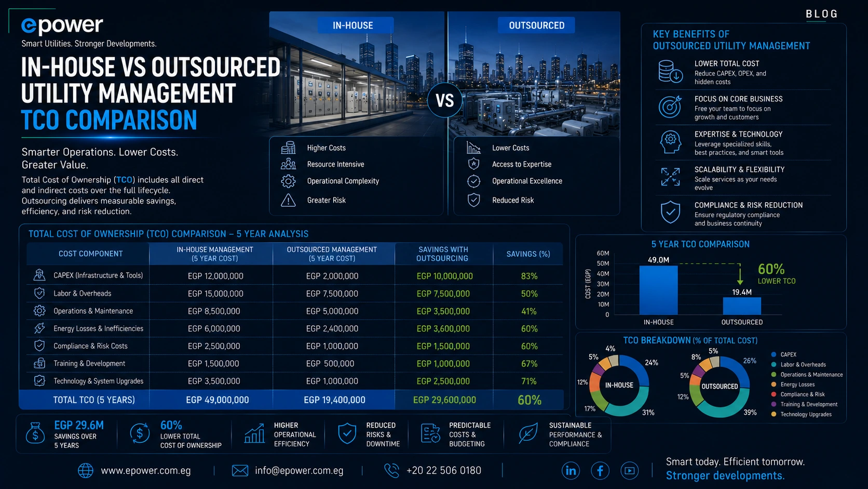Viewport: 868px width, 489px height.
Task: Click the Greater Risk warning triangle icon
Action: coord(288,200)
